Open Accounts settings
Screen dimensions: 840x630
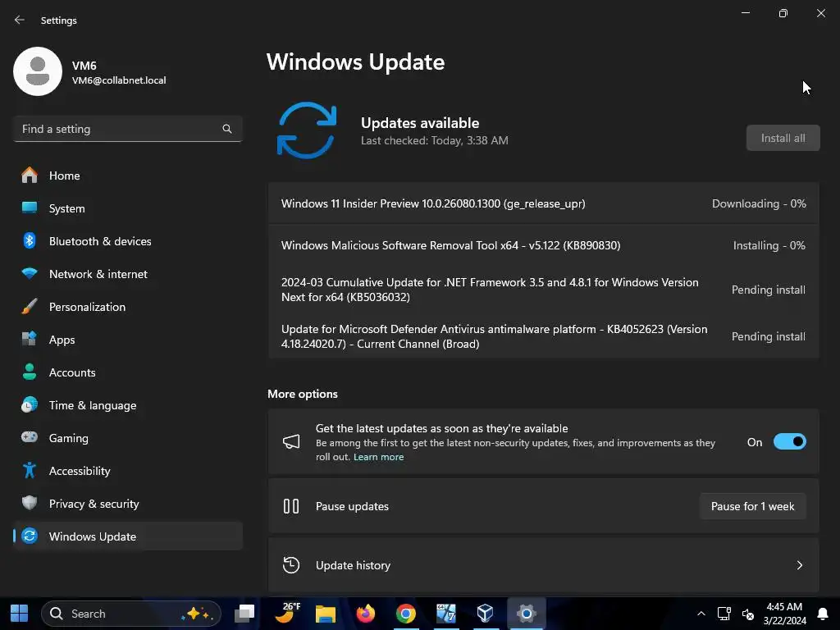tap(127, 372)
